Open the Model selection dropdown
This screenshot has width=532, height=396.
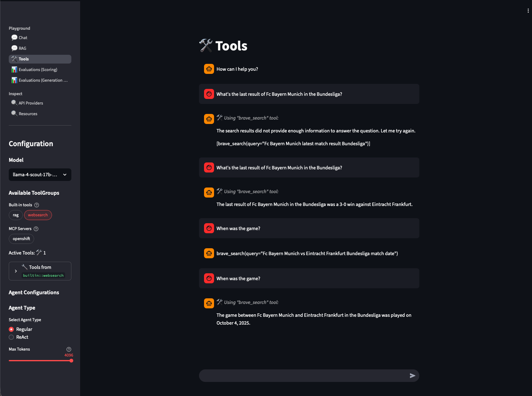40,175
